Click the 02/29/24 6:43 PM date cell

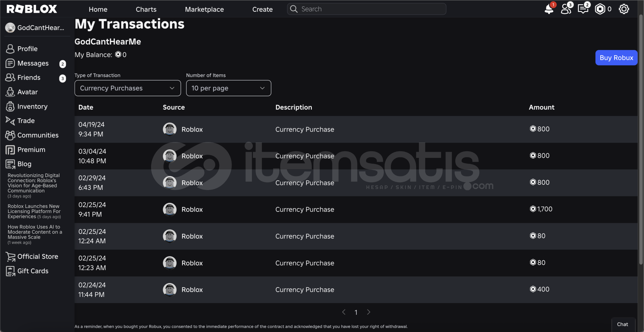(x=92, y=183)
